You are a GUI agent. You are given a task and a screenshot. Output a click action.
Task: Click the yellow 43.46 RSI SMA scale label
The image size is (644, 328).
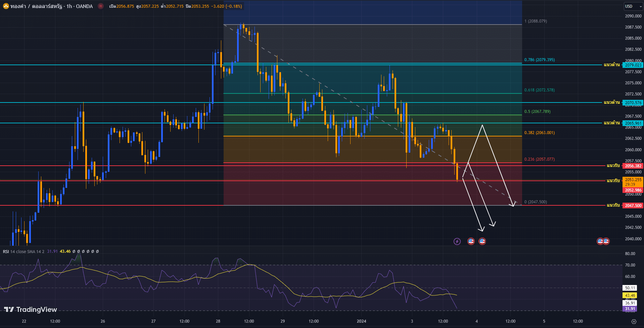pos(630,295)
